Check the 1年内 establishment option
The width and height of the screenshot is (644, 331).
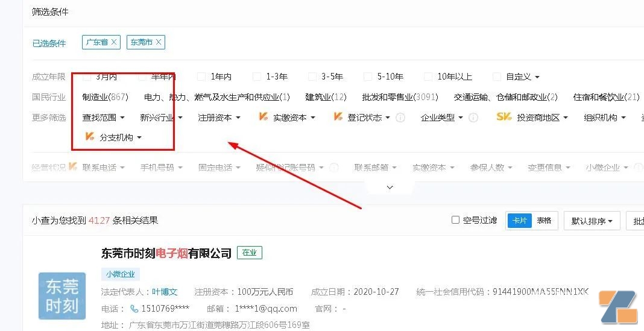201,77
